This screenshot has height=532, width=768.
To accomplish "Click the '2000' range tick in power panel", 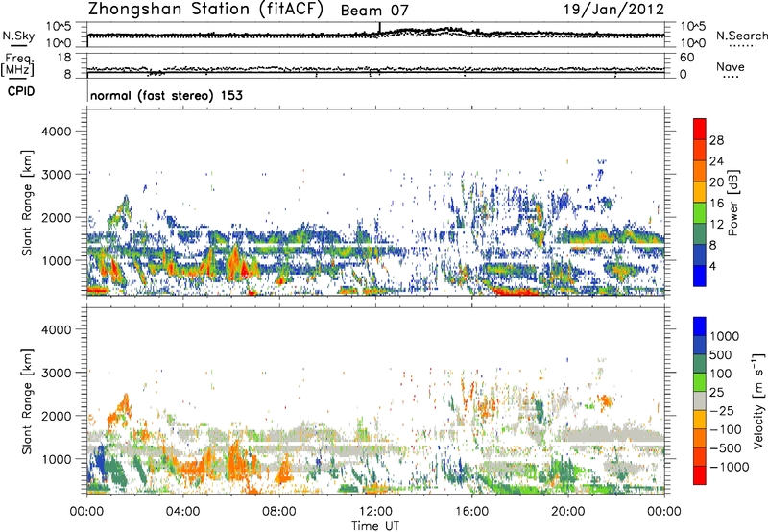I will pos(57,217).
